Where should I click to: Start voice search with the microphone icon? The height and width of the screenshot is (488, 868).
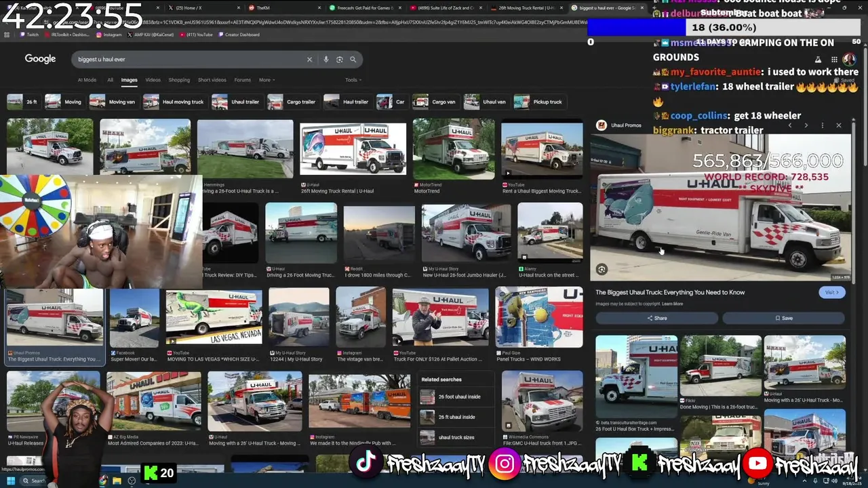click(x=325, y=60)
